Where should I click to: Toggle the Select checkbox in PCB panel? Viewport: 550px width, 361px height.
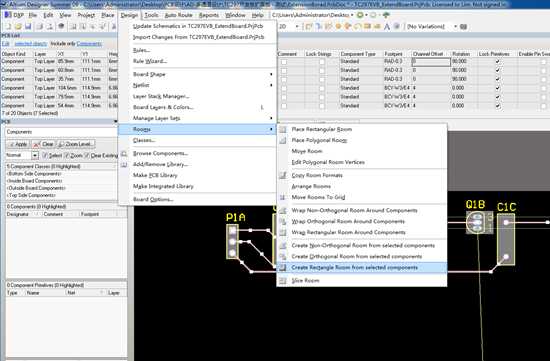coord(45,155)
